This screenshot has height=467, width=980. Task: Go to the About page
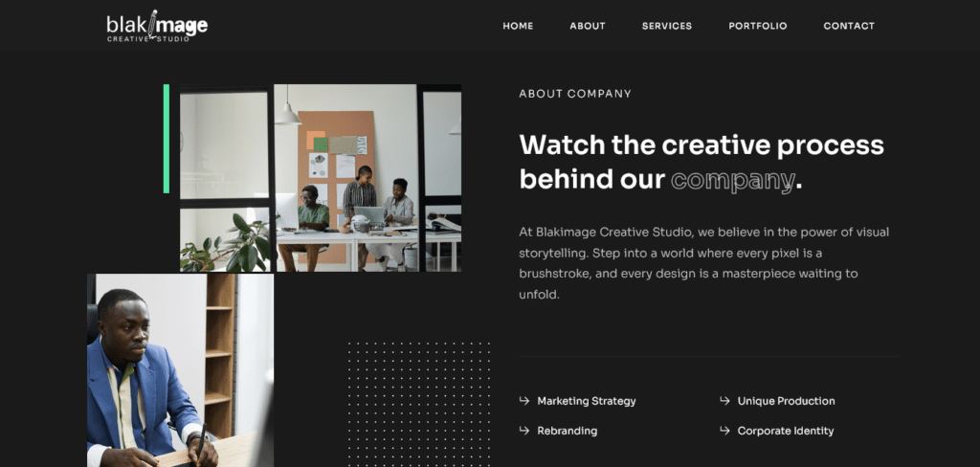pyautogui.click(x=588, y=26)
